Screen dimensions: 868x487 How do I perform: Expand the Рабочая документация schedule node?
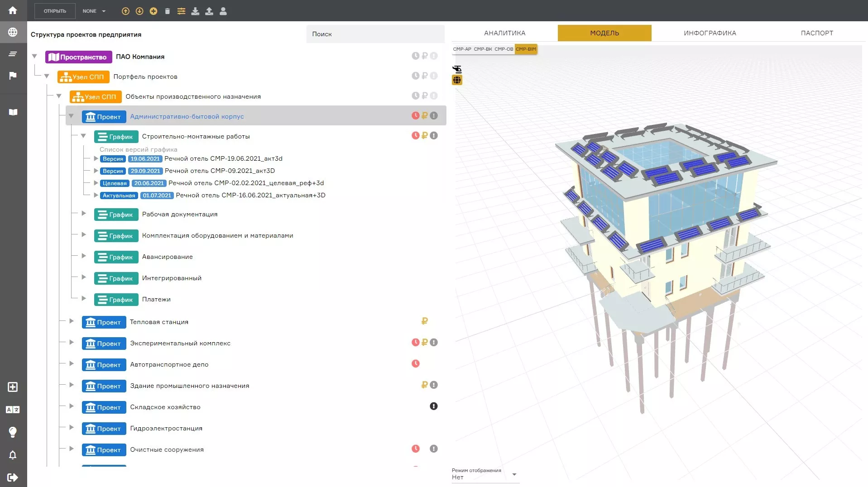click(x=84, y=213)
